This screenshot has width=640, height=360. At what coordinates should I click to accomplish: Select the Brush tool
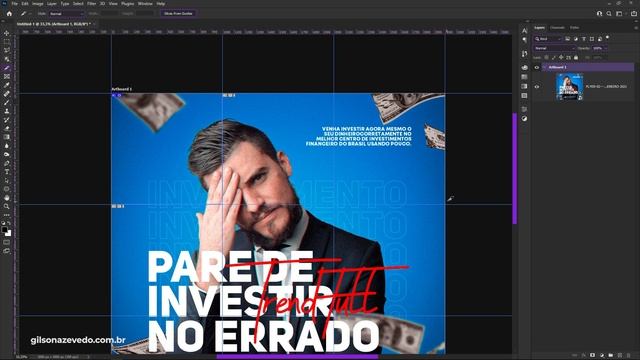(7, 102)
